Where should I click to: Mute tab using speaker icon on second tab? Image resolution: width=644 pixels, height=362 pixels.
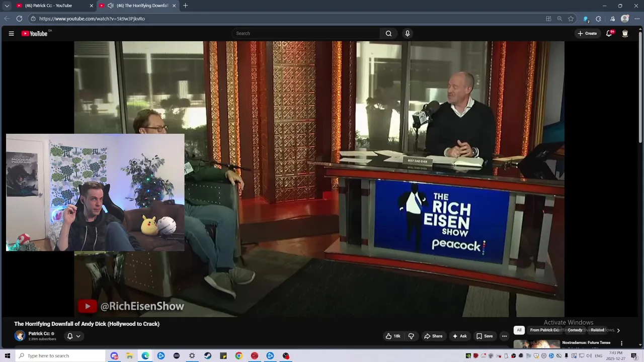110,6
